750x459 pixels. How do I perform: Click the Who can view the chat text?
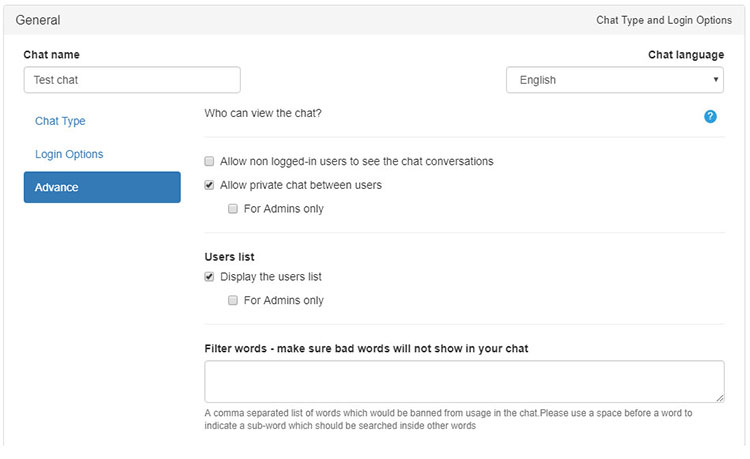point(263,113)
